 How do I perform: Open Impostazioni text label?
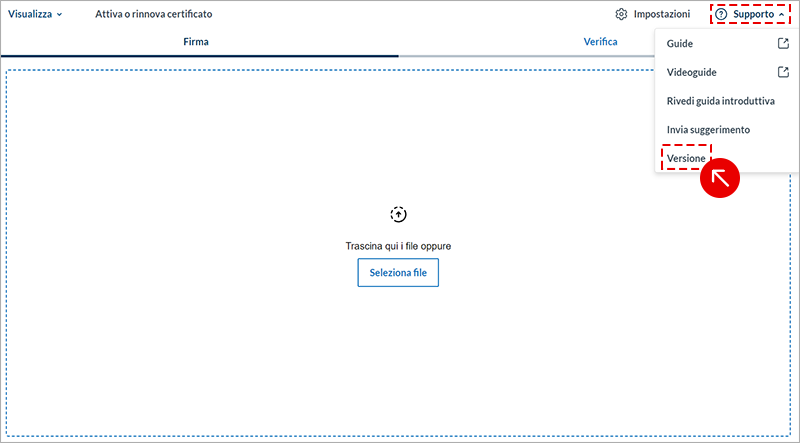click(661, 15)
